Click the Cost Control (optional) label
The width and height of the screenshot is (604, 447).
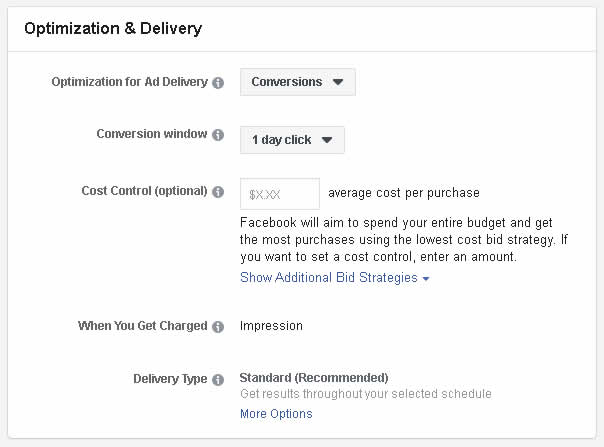144,191
